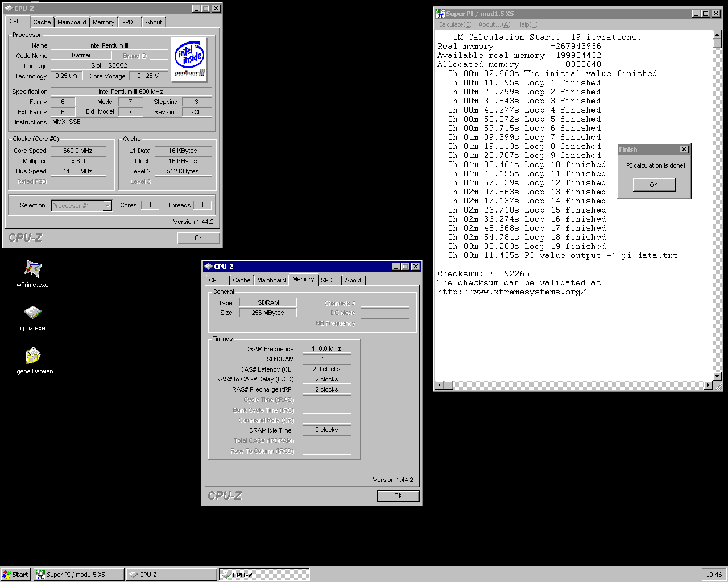
Task: Click the CAS# Latency 2.0 clocks value
Action: (x=326, y=369)
